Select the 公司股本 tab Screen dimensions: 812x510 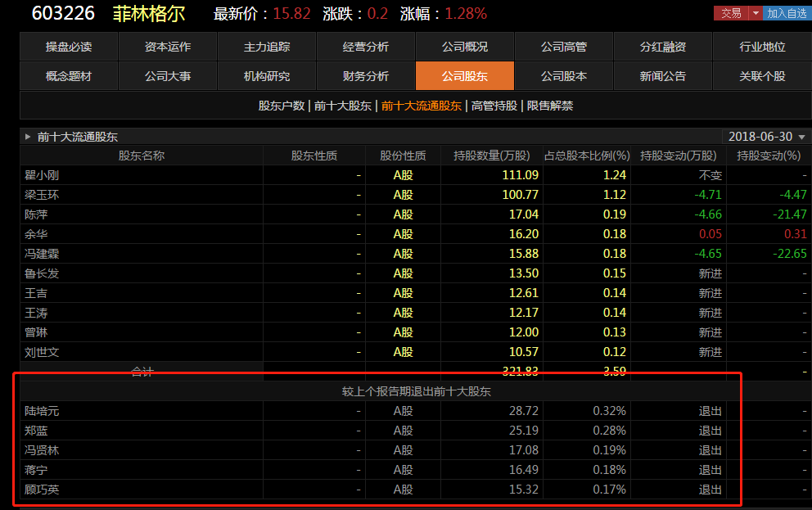(564, 76)
